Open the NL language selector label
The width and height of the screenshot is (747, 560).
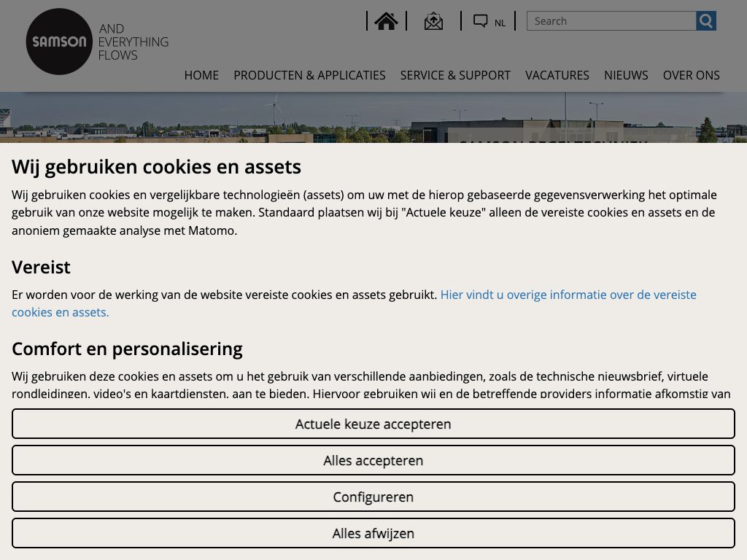coord(500,23)
